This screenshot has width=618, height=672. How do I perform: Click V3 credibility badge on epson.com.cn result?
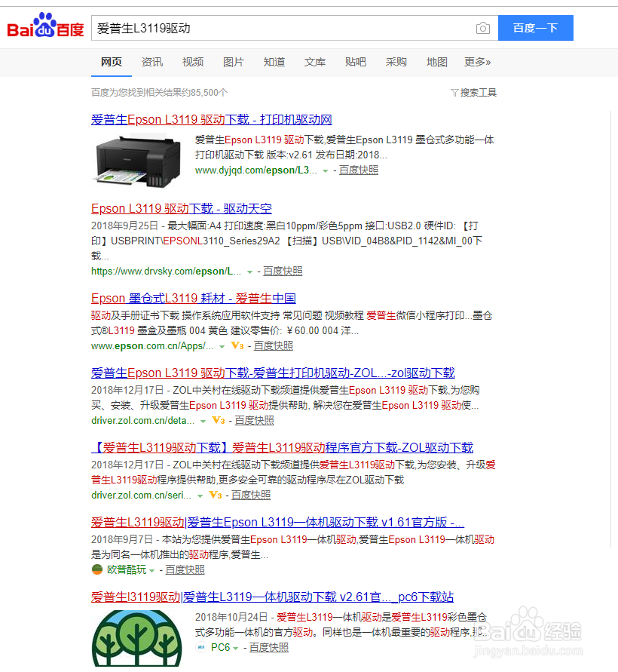point(237,346)
